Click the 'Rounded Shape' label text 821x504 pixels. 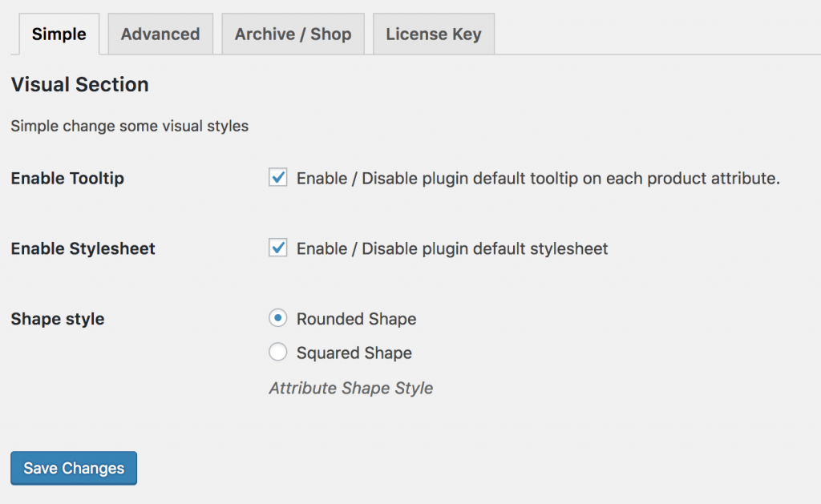tap(357, 319)
